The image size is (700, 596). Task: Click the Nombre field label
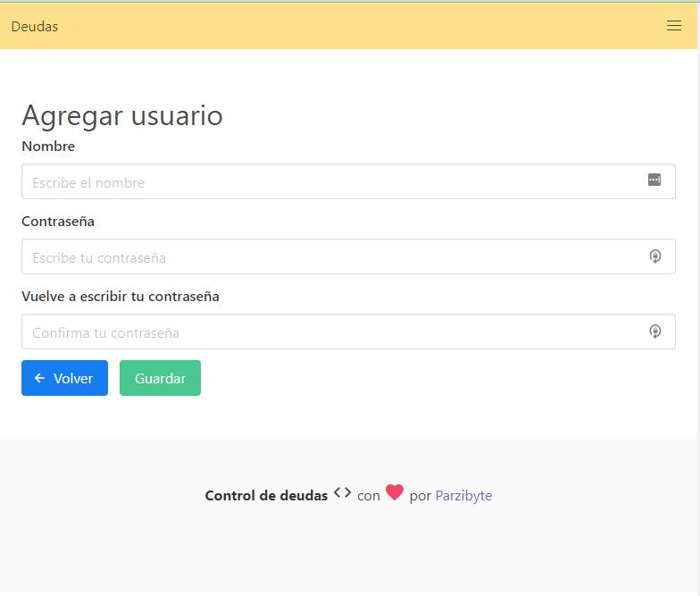48,147
